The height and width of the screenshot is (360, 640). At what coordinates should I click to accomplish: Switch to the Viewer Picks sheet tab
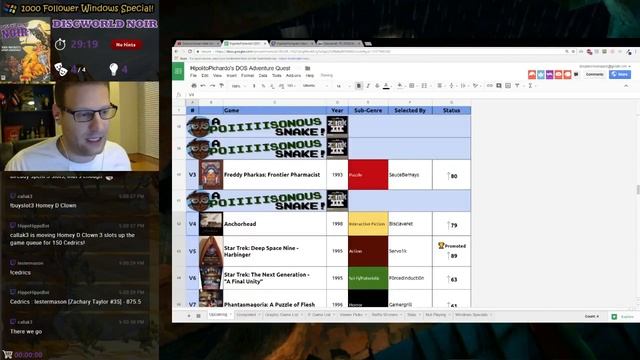coord(353,315)
